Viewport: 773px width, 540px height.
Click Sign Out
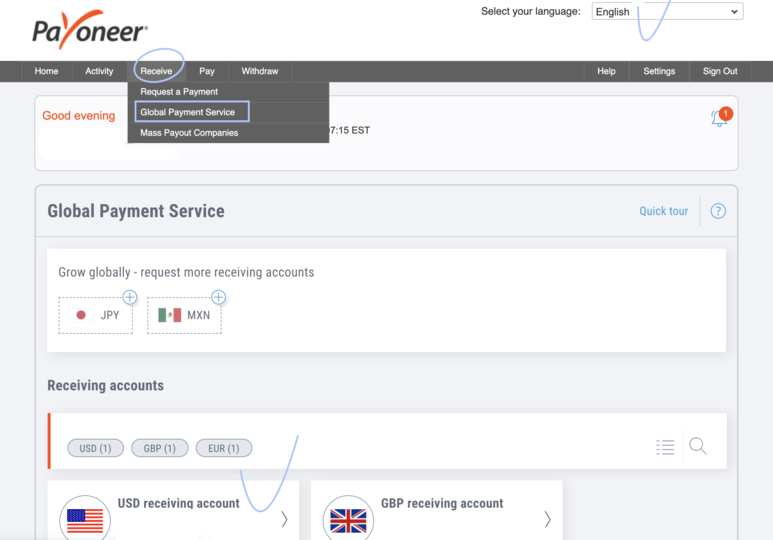click(720, 71)
